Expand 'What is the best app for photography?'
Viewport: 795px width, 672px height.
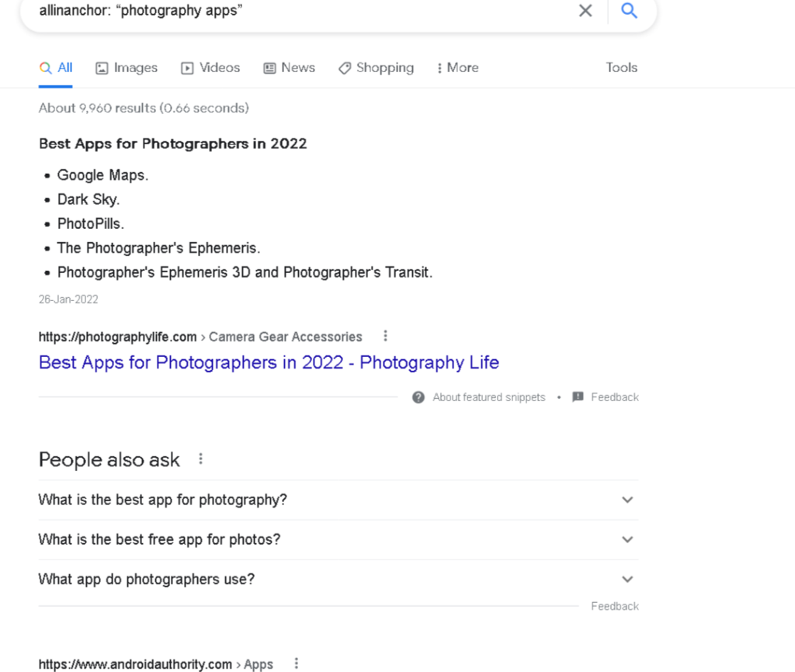pos(627,500)
